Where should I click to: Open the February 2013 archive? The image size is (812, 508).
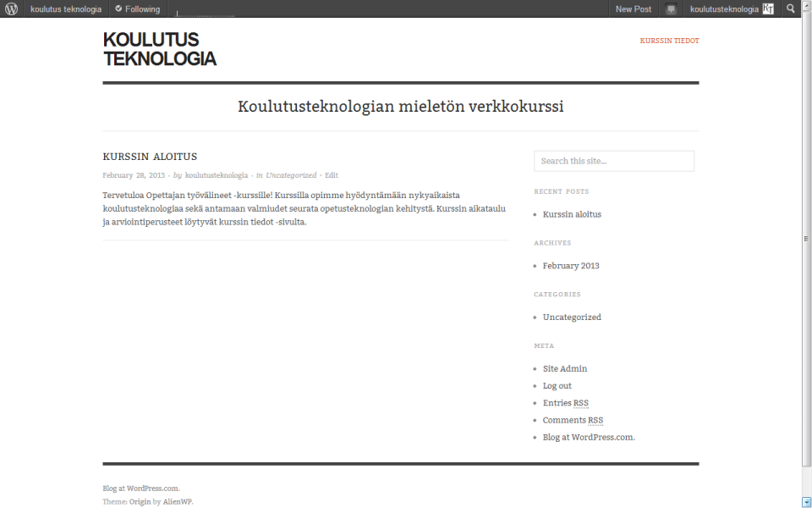pos(571,266)
